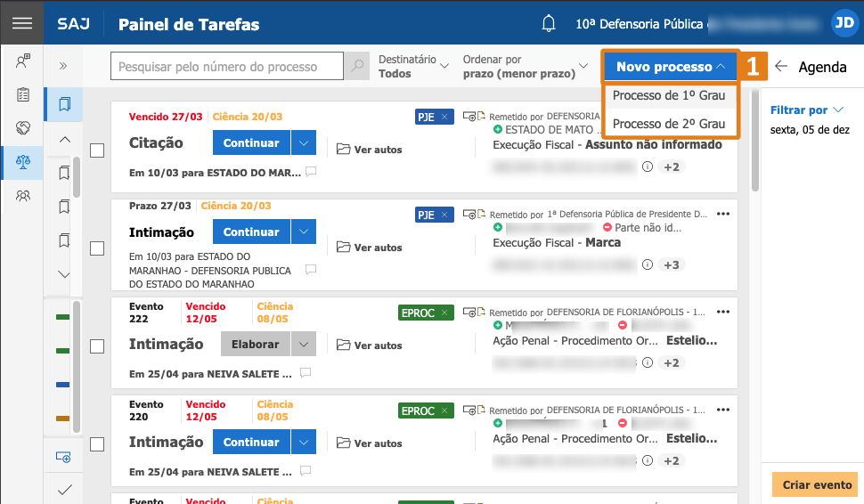
Task: Click Continuar on Prazo 27/03 Intimação
Action: coord(251,232)
